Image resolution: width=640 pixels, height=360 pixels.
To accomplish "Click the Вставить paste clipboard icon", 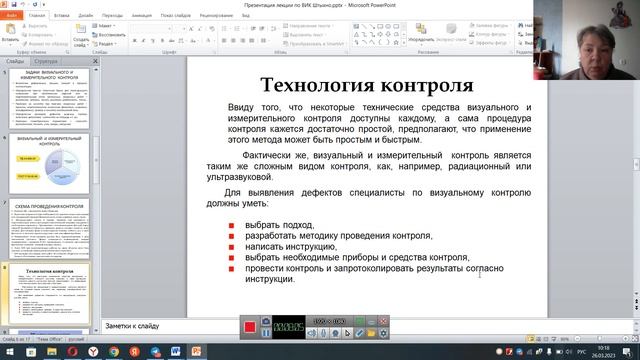I will click(10, 29).
